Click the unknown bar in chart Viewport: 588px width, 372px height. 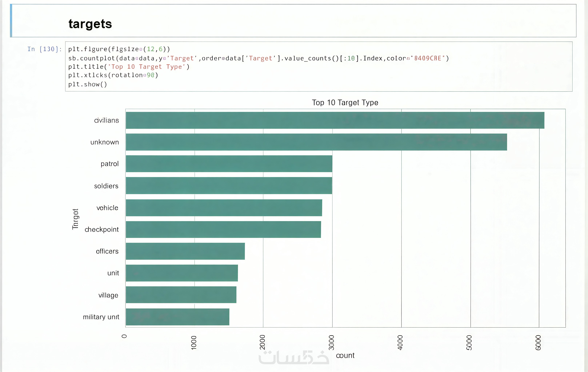coord(316,142)
